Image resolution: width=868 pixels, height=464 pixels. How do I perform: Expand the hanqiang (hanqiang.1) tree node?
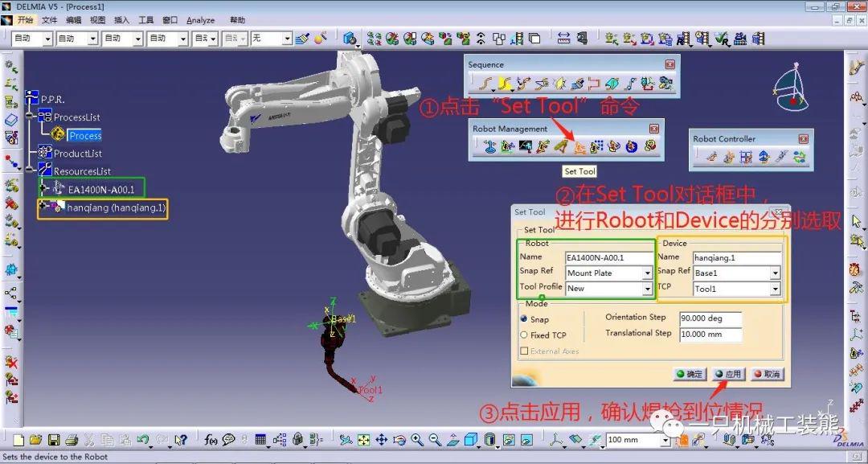point(43,205)
